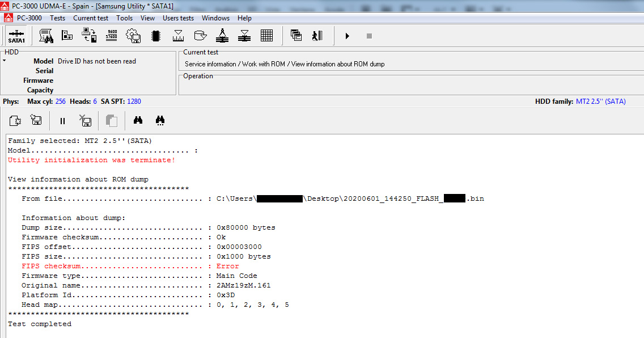Click the 'Platform Id' 0x3D line
Screen dimensions: 644x338
pyautogui.click(x=128, y=295)
